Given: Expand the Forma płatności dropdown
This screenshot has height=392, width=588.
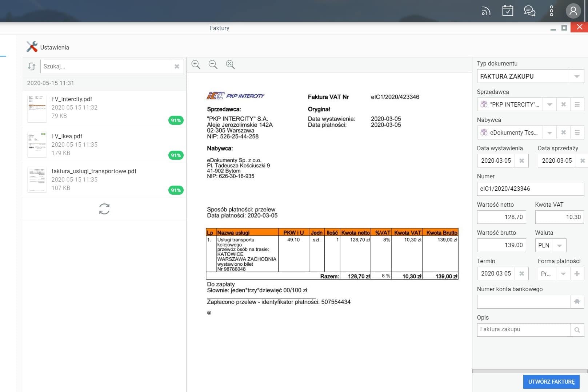Looking at the screenshot, I should 563,274.
